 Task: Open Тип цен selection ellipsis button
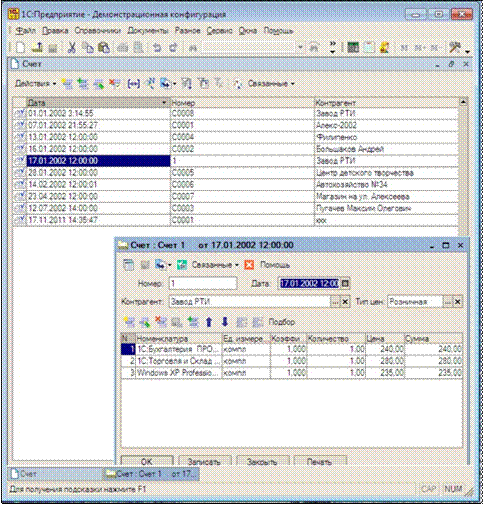coord(448,302)
